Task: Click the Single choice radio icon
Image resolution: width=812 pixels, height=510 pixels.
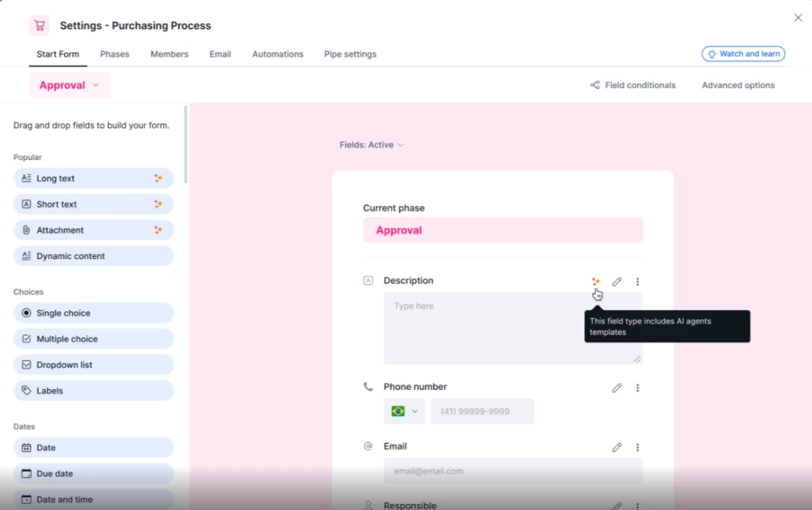Action: click(x=26, y=313)
